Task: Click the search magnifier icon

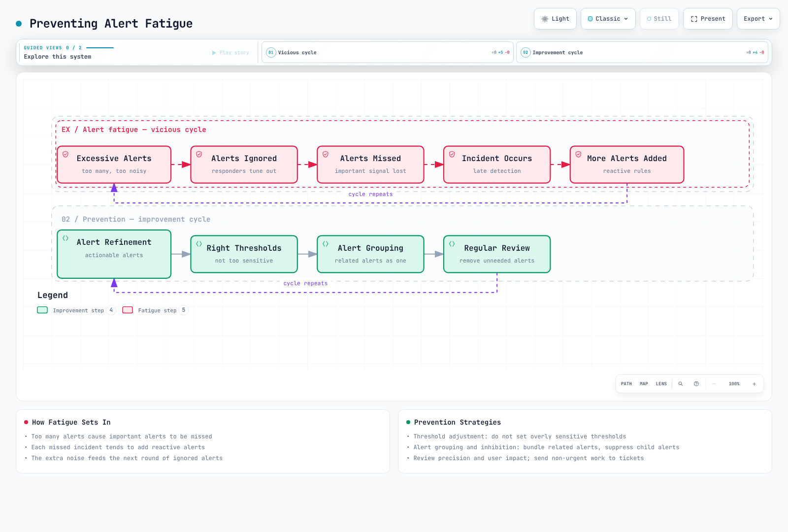Action: click(681, 384)
